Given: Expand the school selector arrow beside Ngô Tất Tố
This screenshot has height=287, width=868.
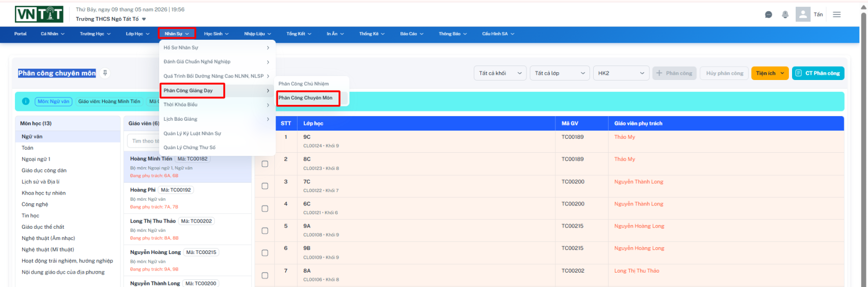Looking at the screenshot, I should (144, 19).
